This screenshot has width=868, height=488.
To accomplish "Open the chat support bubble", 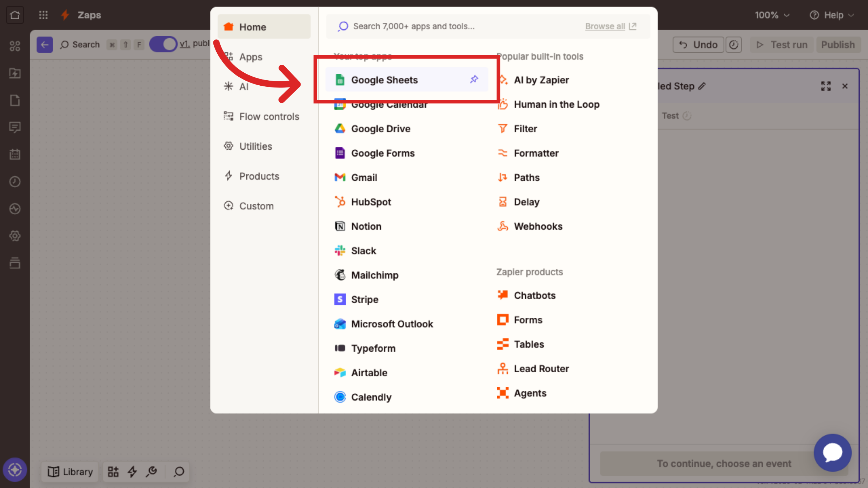I will (833, 453).
